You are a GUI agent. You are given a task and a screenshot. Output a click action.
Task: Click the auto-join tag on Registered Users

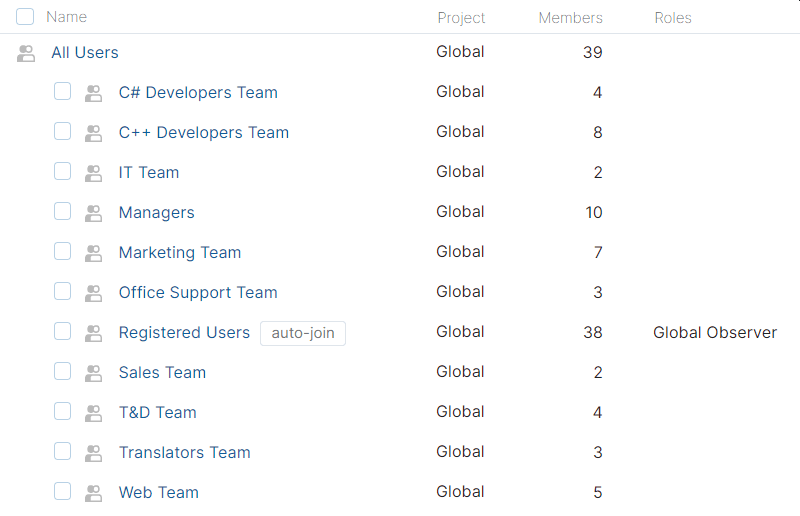pos(303,333)
